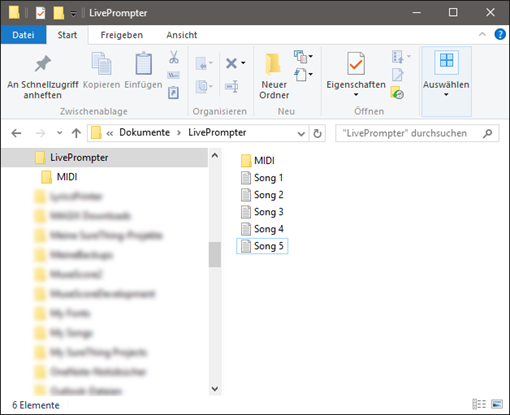Click the copy path icon below scissors
Screen dimensions: 510x415
pos(174,75)
